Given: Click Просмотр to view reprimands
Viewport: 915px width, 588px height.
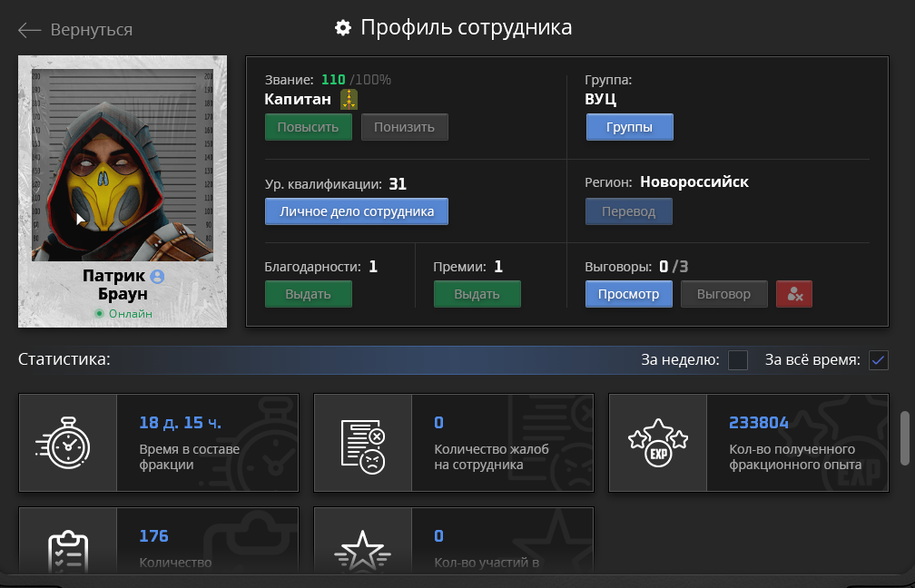Looking at the screenshot, I should [629, 294].
